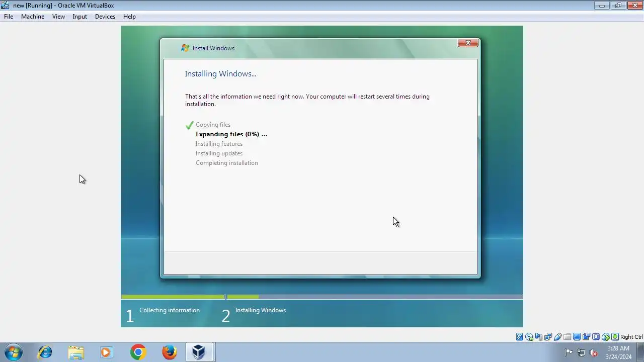This screenshot has width=644, height=362.
Task: Click the hard disk activity indicator icon
Action: [520, 337]
